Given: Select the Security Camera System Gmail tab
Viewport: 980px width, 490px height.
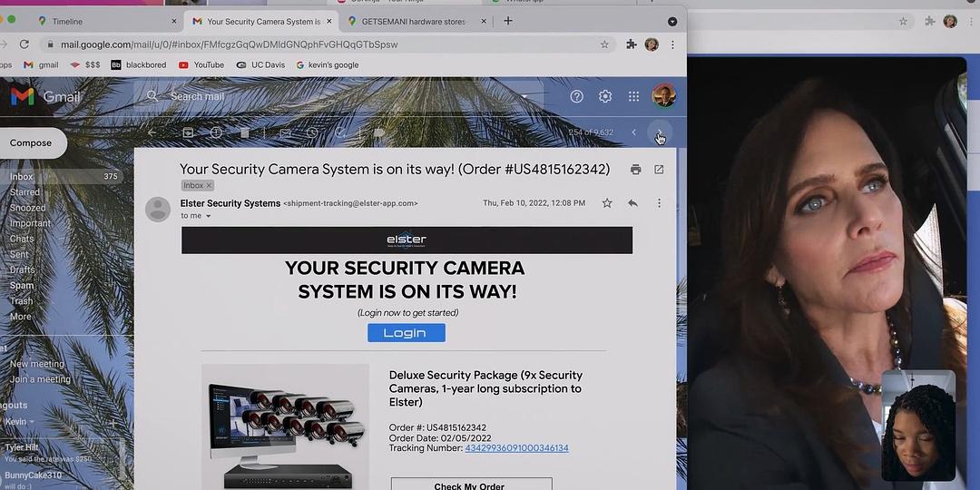Looking at the screenshot, I should [x=261, y=21].
